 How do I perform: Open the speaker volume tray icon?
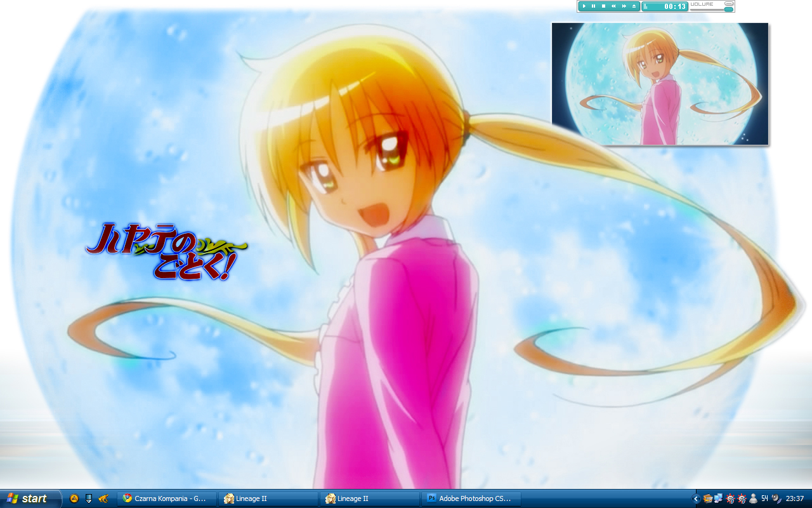[776, 498]
